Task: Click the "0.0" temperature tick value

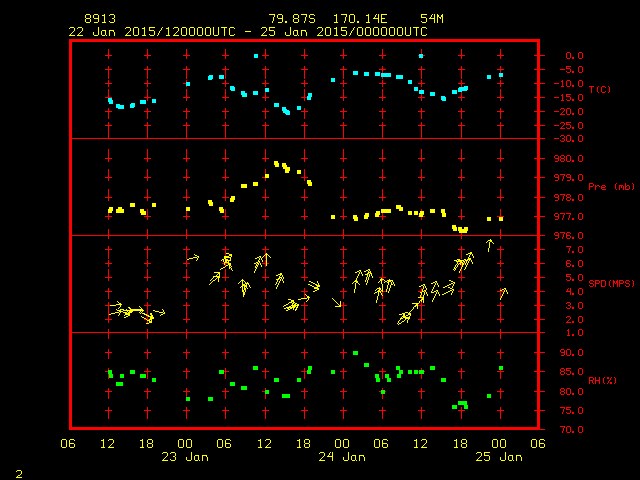Action: pos(574,56)
